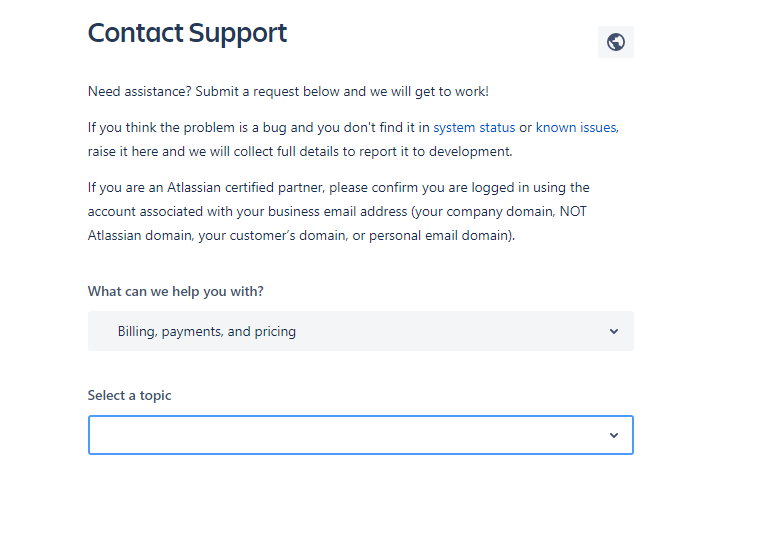Open the known issues link
Viewport: 777px width, 549px height.
[x=576, y=128]
